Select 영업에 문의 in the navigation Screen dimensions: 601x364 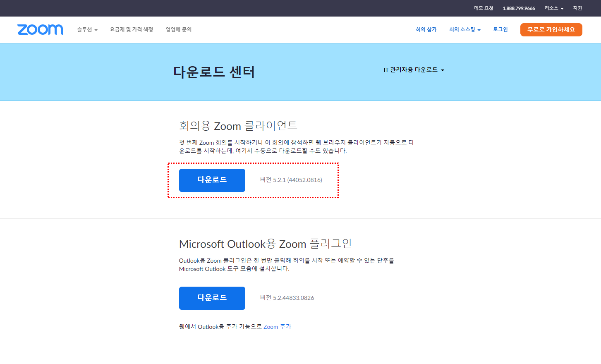tap(179, 30)
